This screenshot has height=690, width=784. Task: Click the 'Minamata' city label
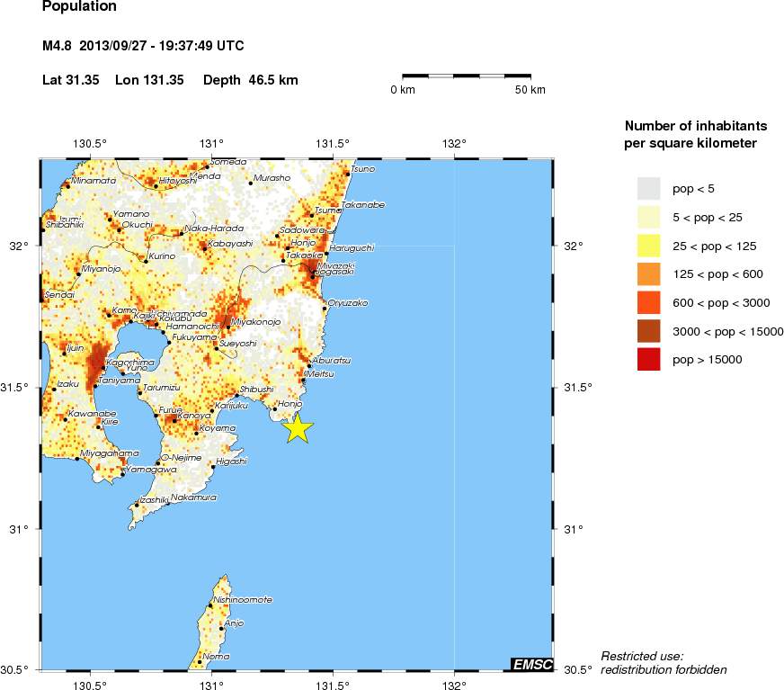94,181
